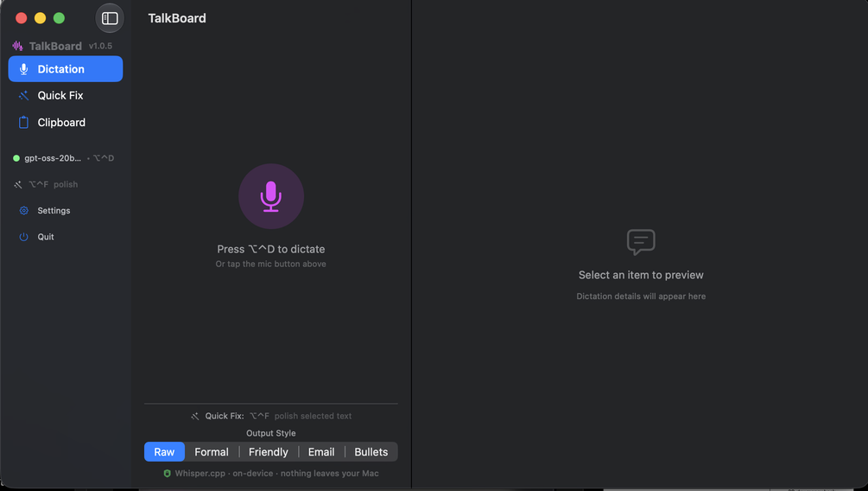
Task: Click the microphone icon in Dictation row
Action: coord(24,69)
